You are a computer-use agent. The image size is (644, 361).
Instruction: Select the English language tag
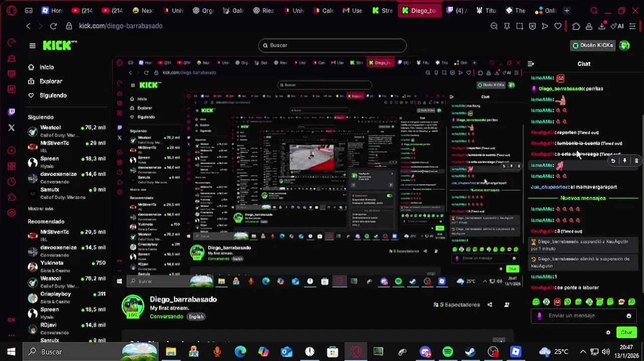coord(196,316)
